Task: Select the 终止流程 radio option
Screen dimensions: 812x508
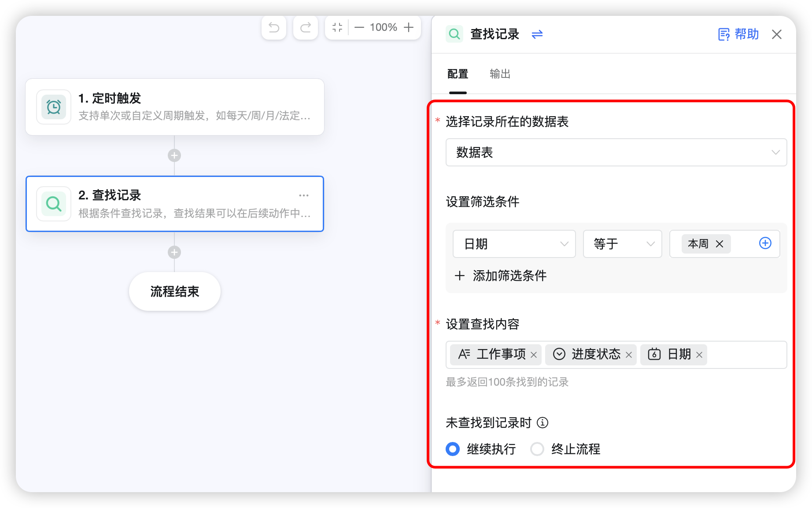Action: tap(537, 449)
